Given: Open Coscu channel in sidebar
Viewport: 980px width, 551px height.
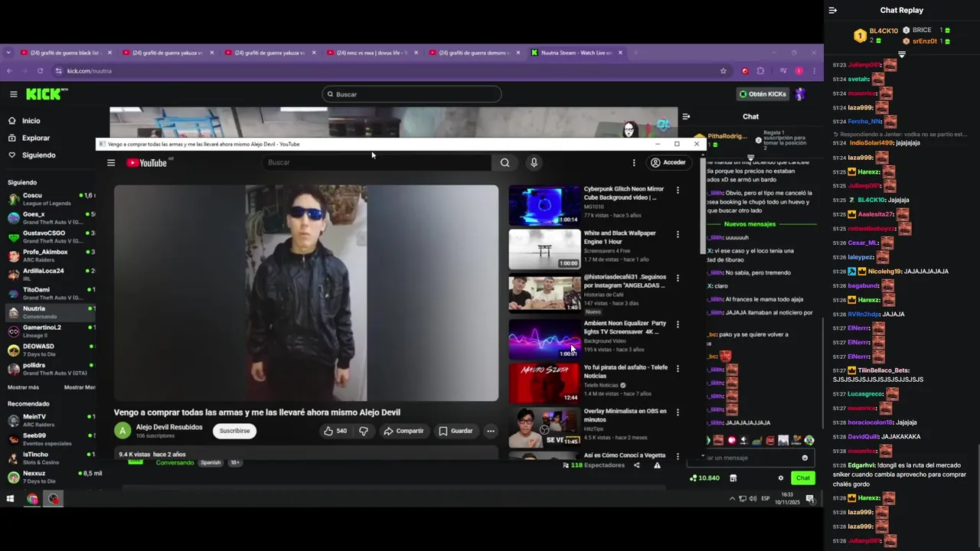Looking at the screenshot, I should [x=48, y=199].
